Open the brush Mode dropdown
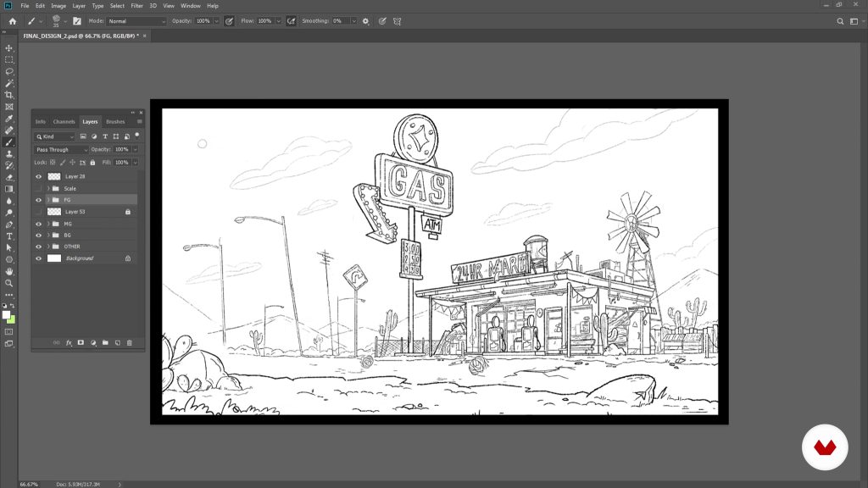Image resolution: width=868 pixels, height=488 pixels. pyautogui.click(x=137, y=20)
